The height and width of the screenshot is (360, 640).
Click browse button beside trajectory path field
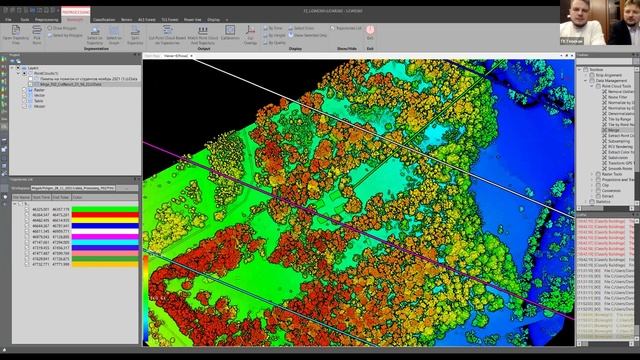(127, 188)
